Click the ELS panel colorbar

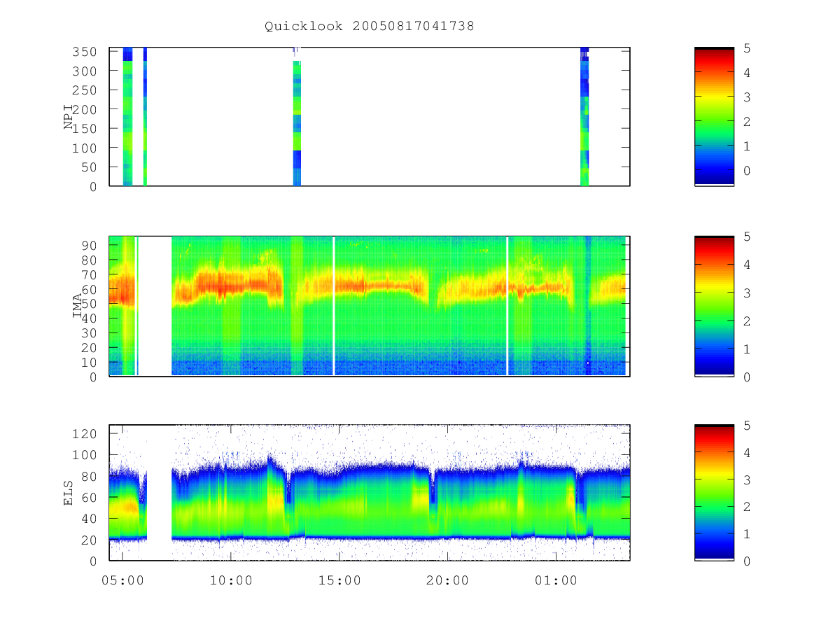coord(714,493)
